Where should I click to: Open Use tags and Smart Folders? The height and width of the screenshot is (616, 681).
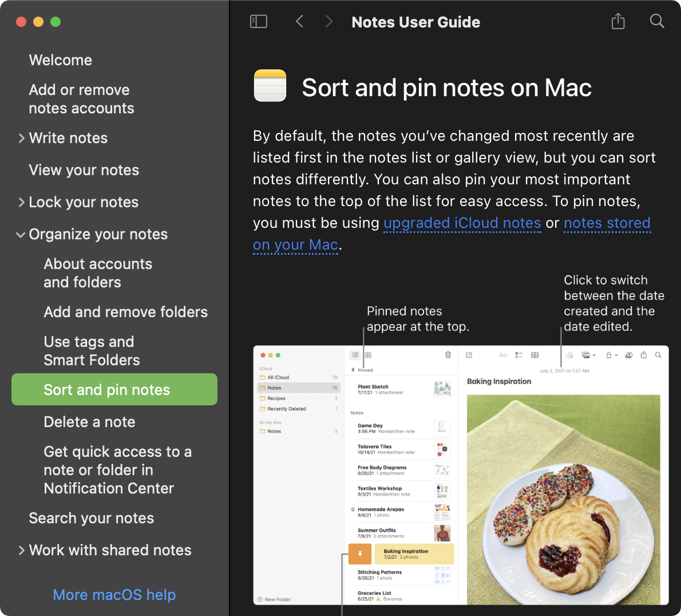pyautogui.click(x=92, y=351)
